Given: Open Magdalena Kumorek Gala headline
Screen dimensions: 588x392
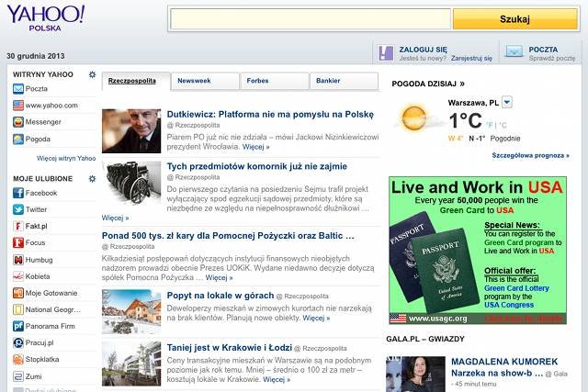Looking at the screenshot, I should pyautogui.click(x=504, y=367).
